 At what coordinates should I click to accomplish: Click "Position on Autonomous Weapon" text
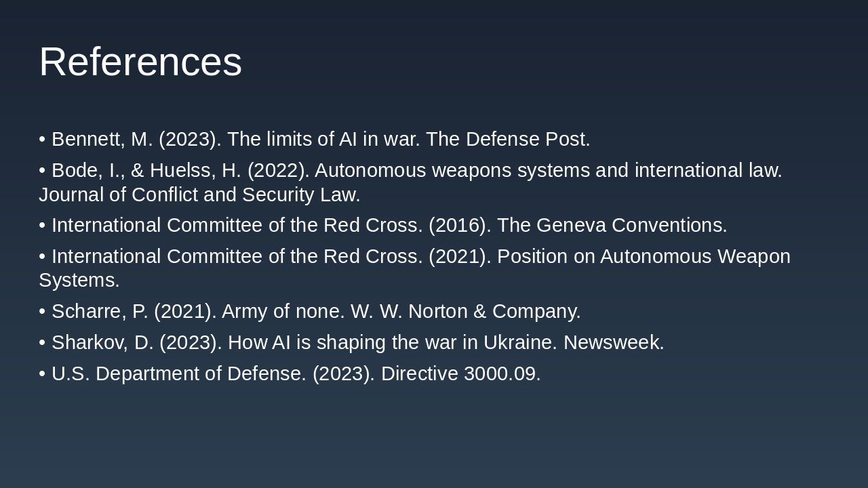click(x=644, y=256)
